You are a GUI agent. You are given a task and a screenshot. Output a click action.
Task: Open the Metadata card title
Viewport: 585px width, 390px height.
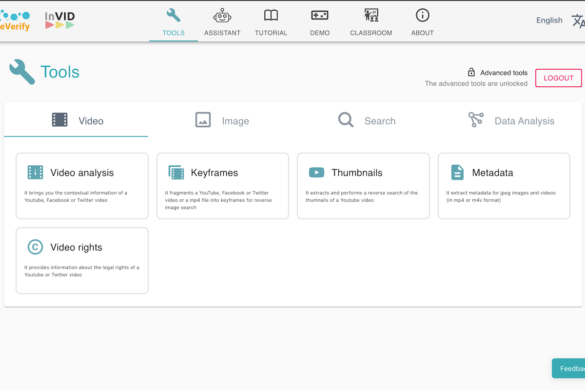click(492, 173)
